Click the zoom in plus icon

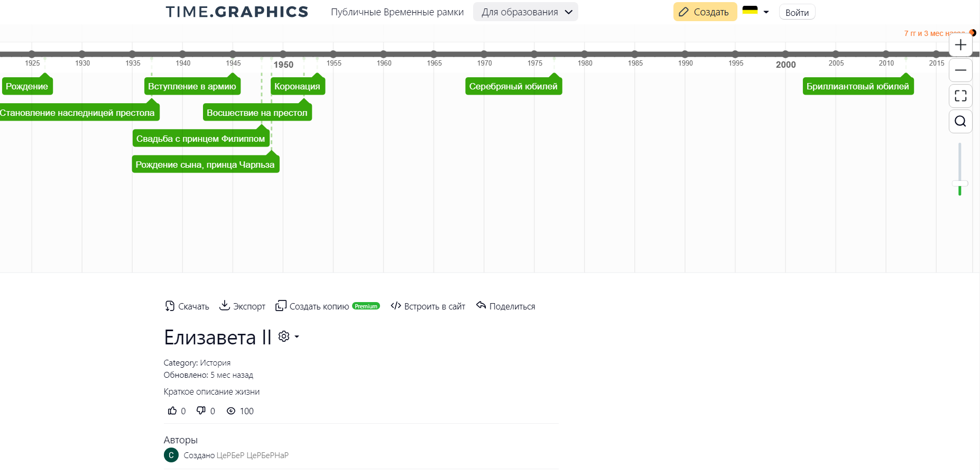click(960, 45)
